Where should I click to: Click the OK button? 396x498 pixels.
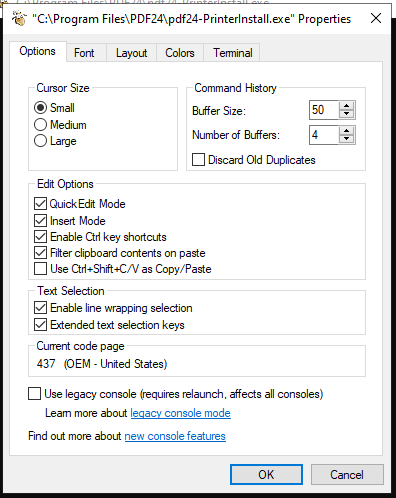pyautogui.click(x=266, y=474)
